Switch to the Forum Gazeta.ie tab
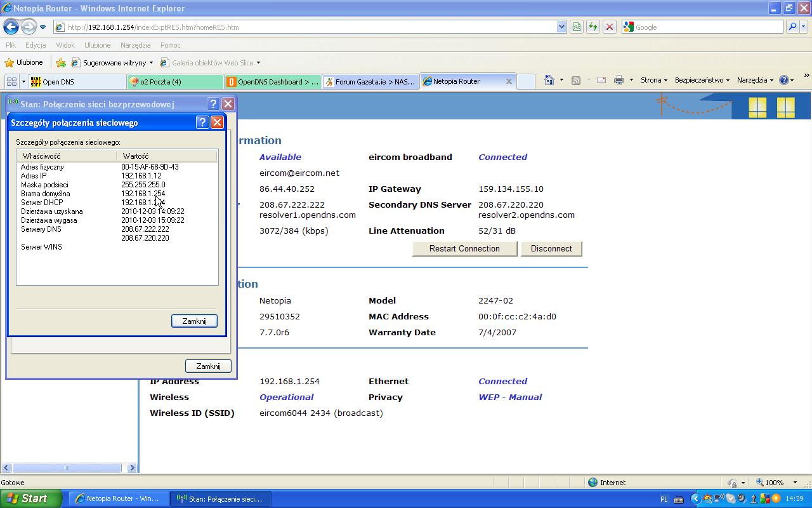 pos(370,81)
